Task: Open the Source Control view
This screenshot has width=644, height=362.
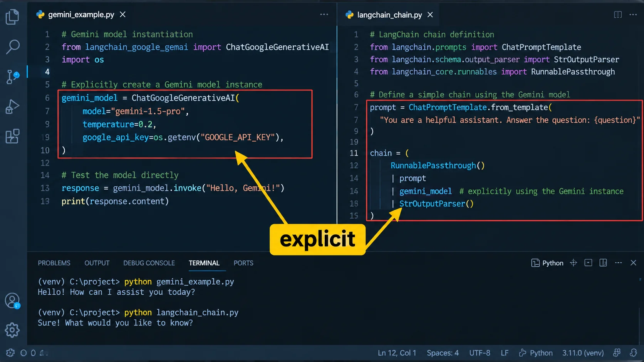Action: point(13,77)
